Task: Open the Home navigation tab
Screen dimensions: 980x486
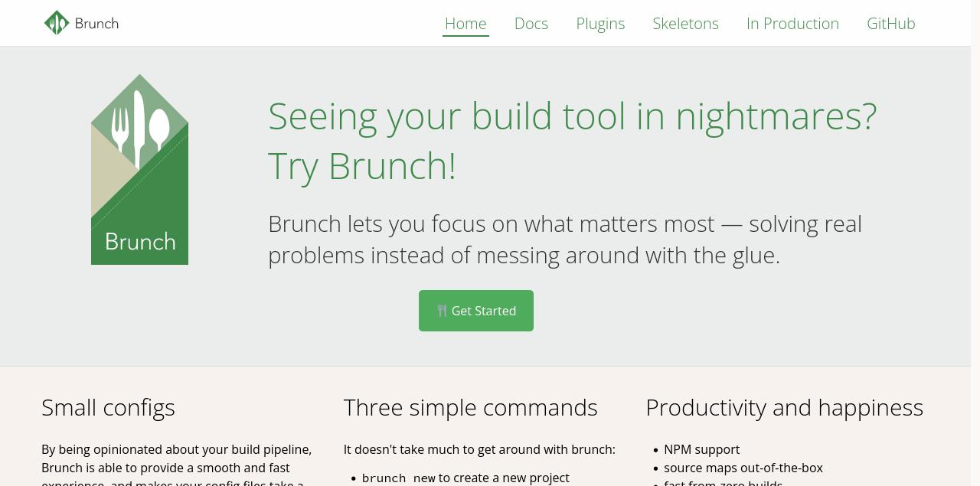Action: coord(465,24)
